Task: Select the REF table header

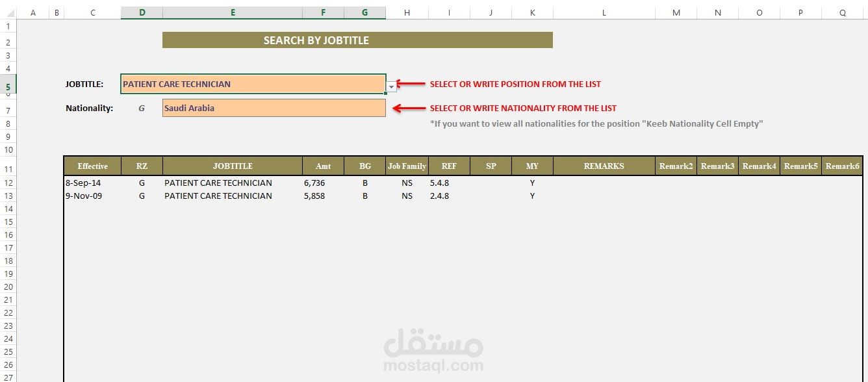Action: pyautogui.click(x=449, y=166)
